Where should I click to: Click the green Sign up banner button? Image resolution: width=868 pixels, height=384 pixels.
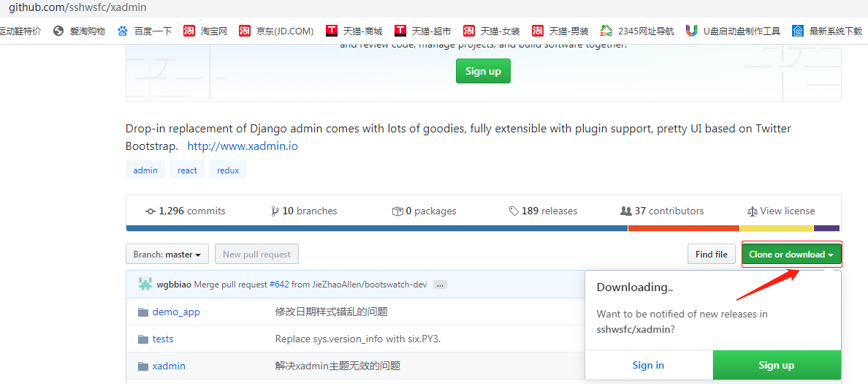(483, 71)
